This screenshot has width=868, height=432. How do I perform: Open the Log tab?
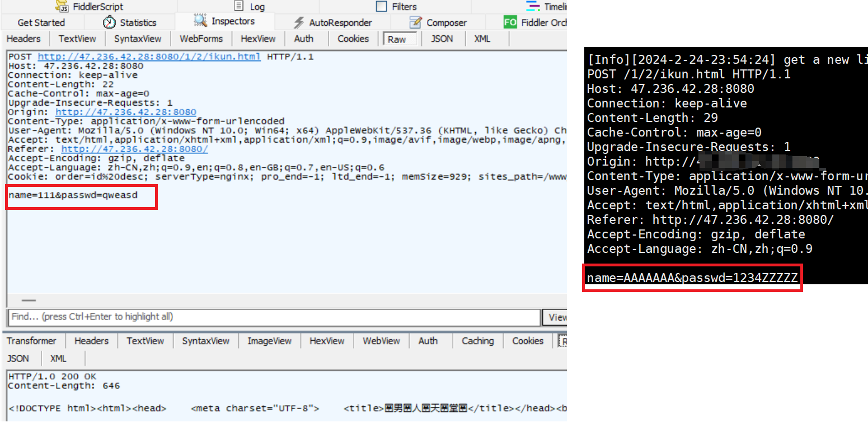(x=249, y=7)
